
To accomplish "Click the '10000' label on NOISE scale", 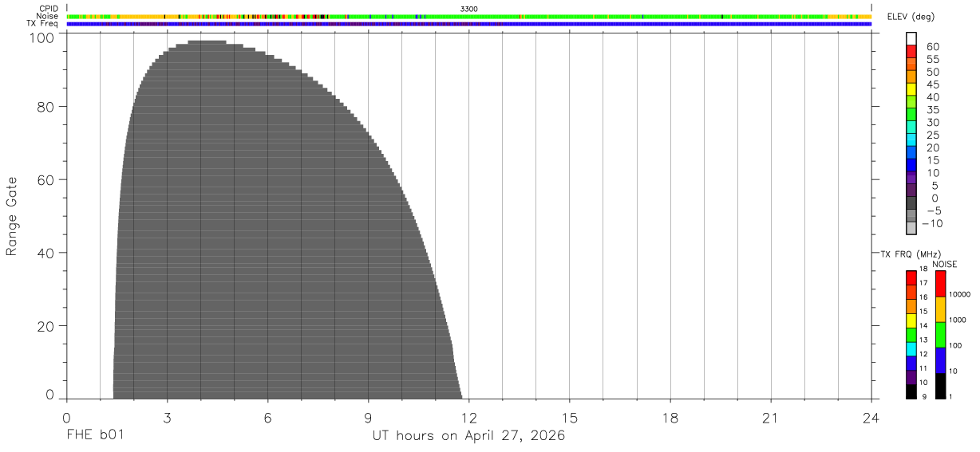I will click(960, 294).
